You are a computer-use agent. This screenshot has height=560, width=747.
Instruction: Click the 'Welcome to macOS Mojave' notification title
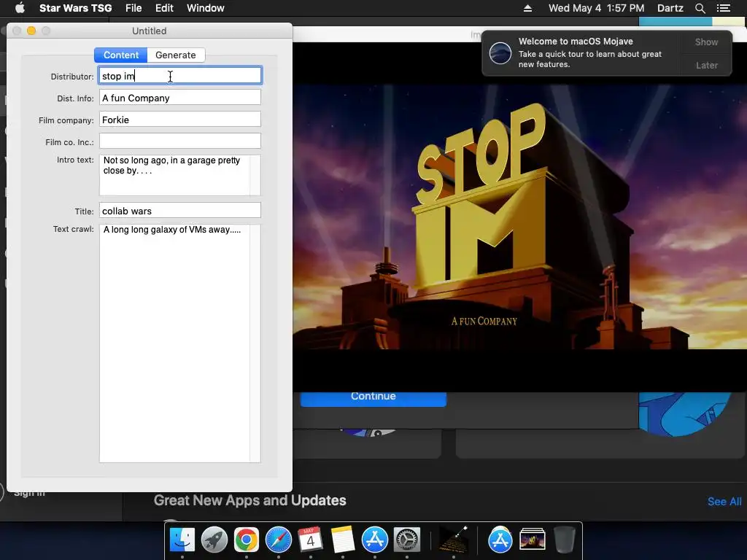[576, 42]
